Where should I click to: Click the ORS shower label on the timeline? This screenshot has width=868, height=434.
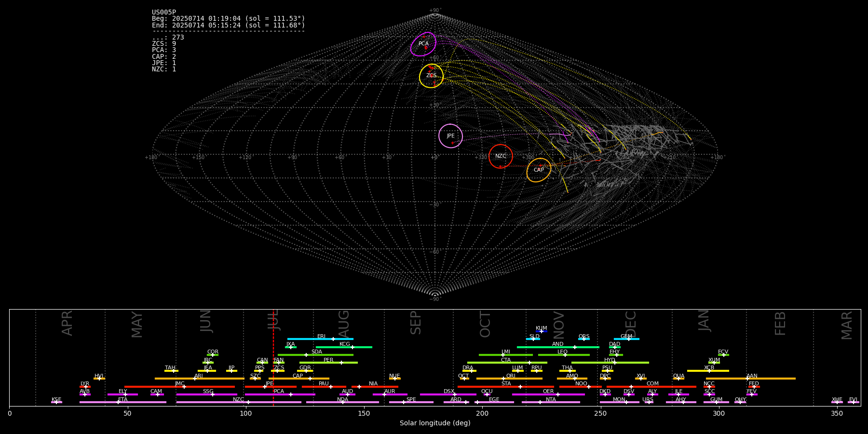click(x=584, y=337)
